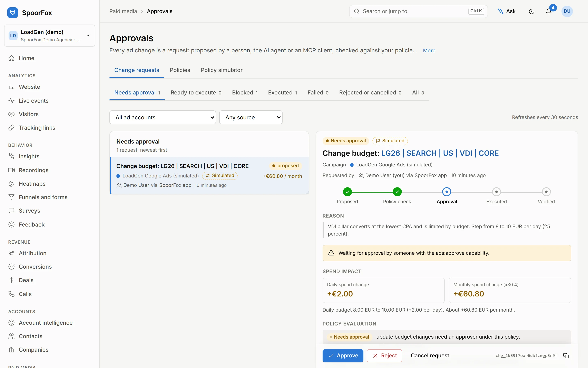Click the Ask AI sparkle button
The image size is (588, 368).
coord(507,11)
